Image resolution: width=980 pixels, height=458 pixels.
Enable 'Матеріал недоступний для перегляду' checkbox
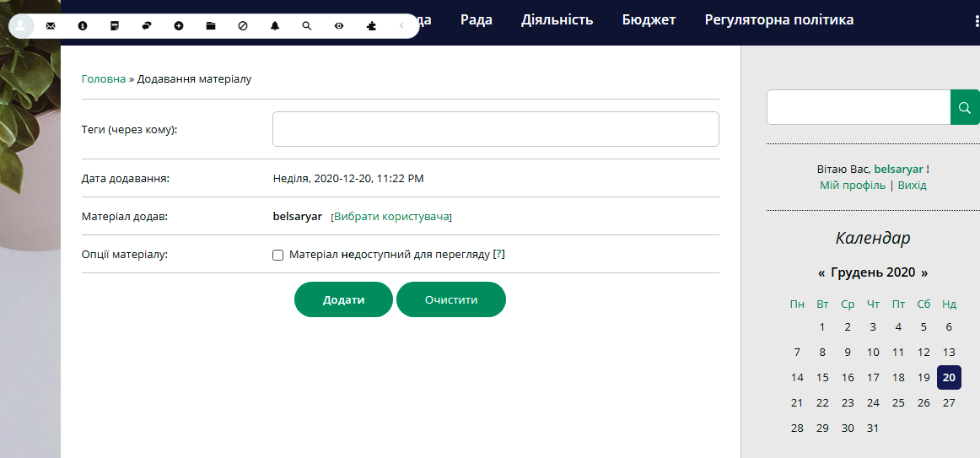click(278, 255)
